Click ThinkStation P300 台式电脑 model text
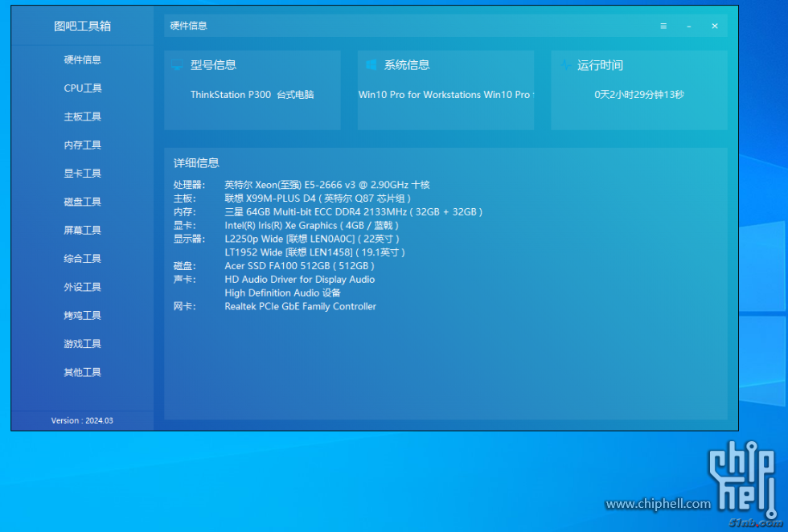 [252, 95]
